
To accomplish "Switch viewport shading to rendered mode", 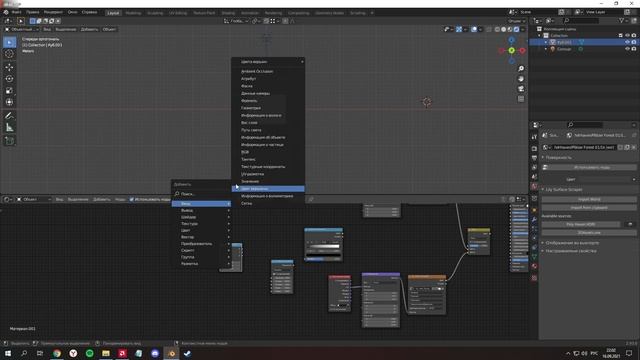I will click(x=516, y=29).
